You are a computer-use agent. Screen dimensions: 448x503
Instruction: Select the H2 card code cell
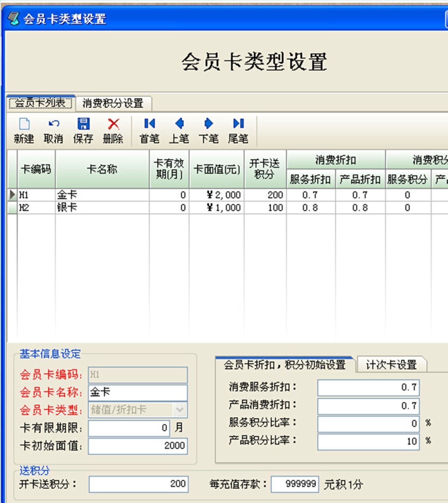tap(36, 207)
